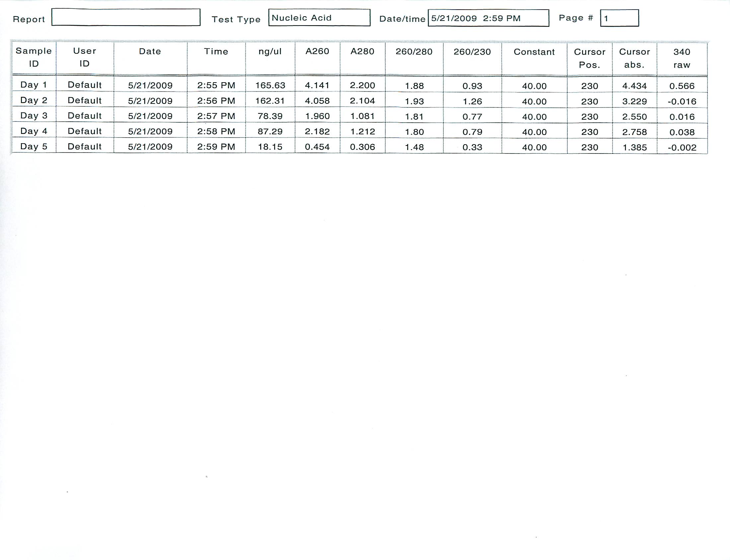Screen dimensions: 730x560
Task: Click the Date/time field showing 5/21/2009 2:59 PM
Action: (488, 18)
